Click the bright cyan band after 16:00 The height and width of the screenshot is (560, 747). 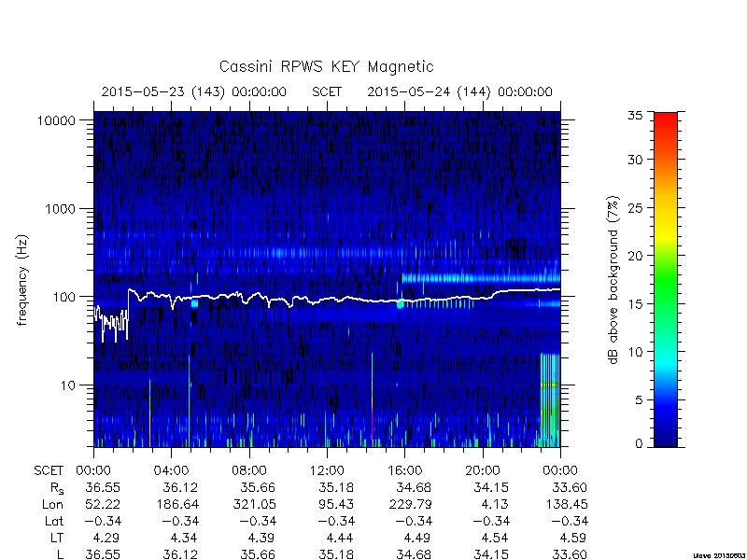pos(481,278)
